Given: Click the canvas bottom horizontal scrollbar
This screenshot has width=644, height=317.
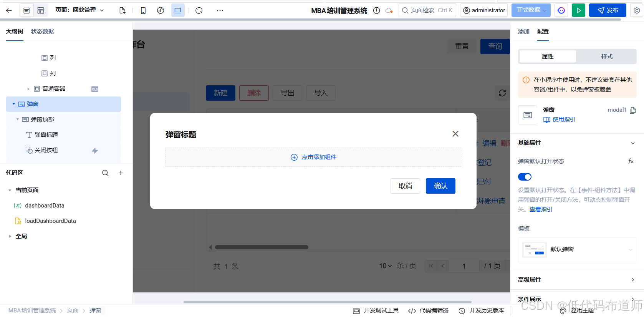Looking at the screenshot, I should [328, 302].
